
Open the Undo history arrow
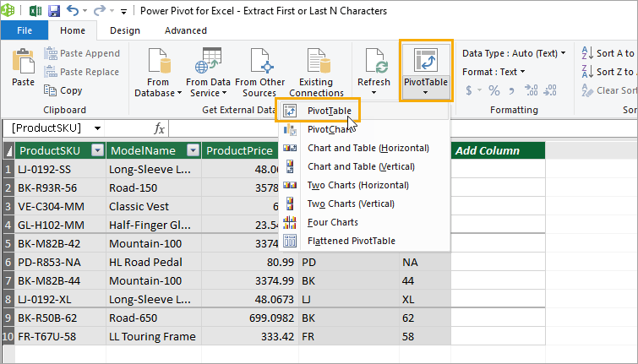(85, 11)
